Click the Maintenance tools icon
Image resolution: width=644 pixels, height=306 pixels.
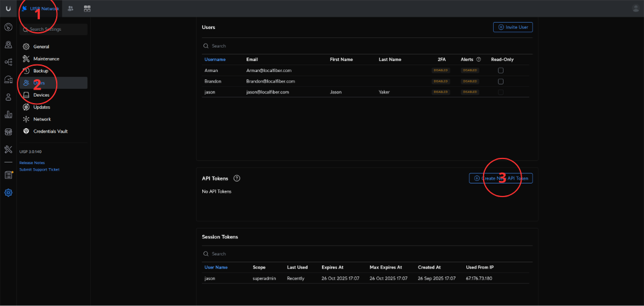(26, 59)
